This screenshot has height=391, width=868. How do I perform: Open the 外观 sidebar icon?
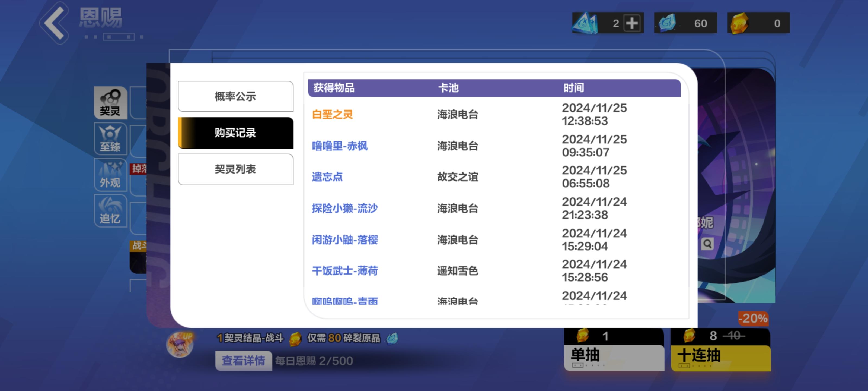pyautogui.click(x=110, y=175)
